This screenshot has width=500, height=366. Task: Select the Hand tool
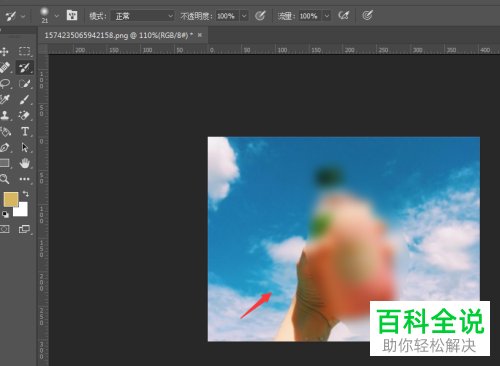25,163
